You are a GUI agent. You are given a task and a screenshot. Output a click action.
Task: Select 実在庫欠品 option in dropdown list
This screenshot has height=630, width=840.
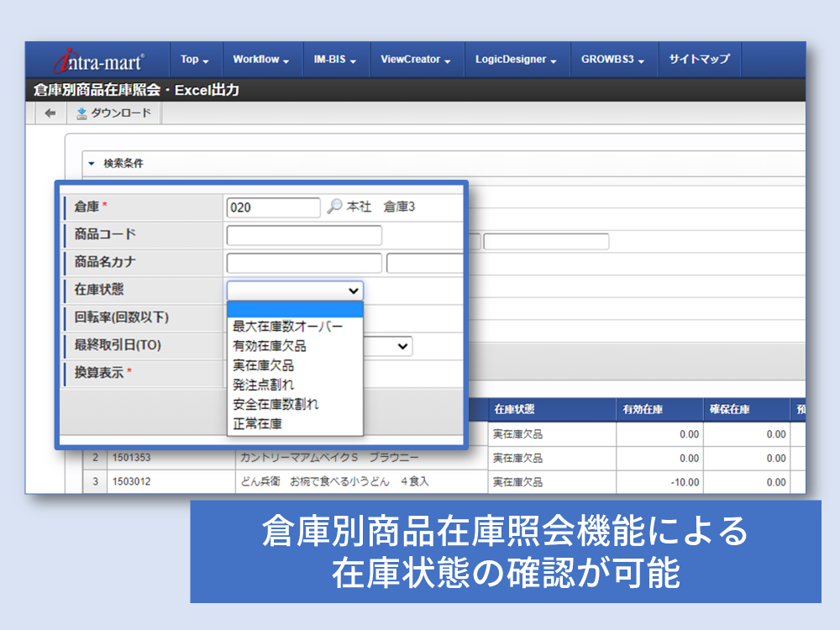coord(263,365)
